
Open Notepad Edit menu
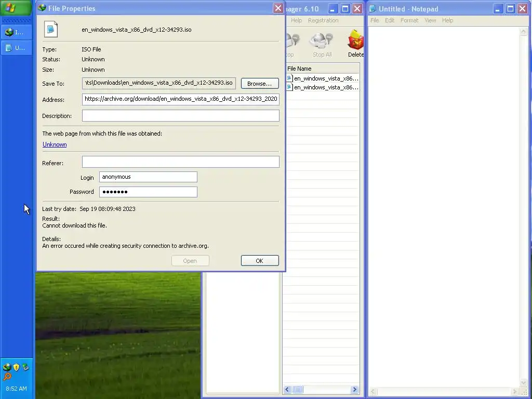tap(390, 20)
